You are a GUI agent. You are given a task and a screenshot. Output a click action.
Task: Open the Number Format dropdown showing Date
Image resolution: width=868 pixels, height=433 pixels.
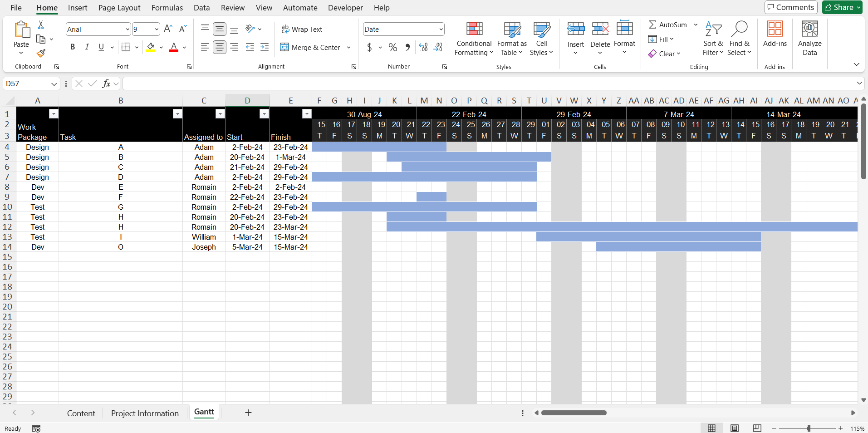[x=403, y=29]
